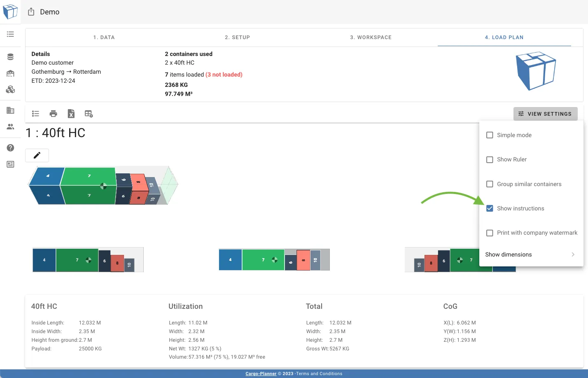Click the help question mark icon
This screenshot has width=588, height=378.
coord(10,148)
